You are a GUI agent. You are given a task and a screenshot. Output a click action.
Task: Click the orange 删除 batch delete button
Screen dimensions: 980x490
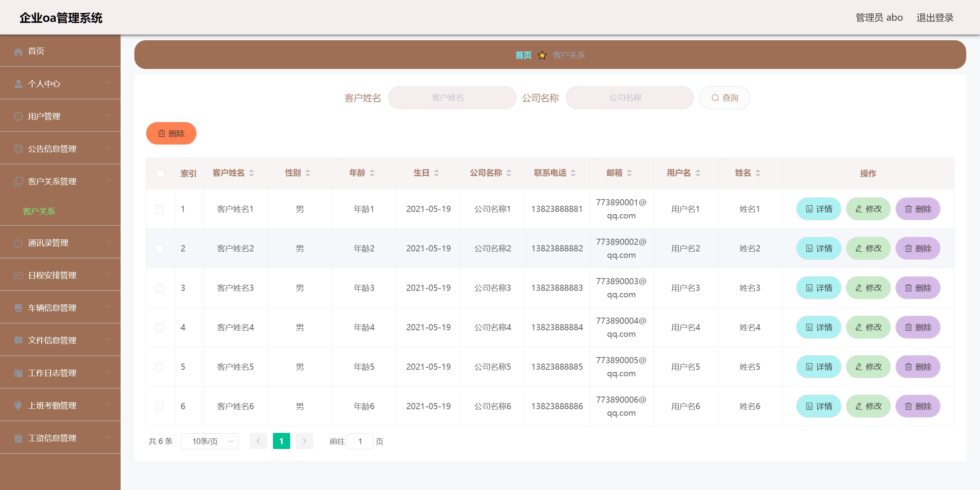click(171, 133)
